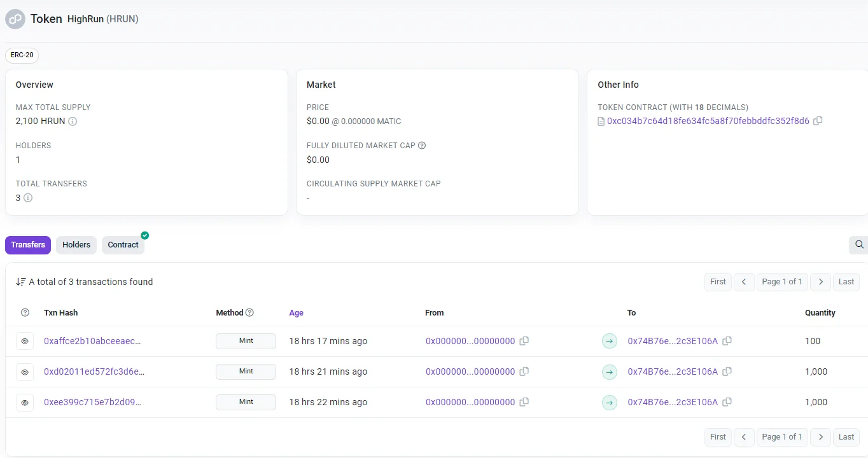Click help icon next to Method header
The image size is (868, 458).
249,312
